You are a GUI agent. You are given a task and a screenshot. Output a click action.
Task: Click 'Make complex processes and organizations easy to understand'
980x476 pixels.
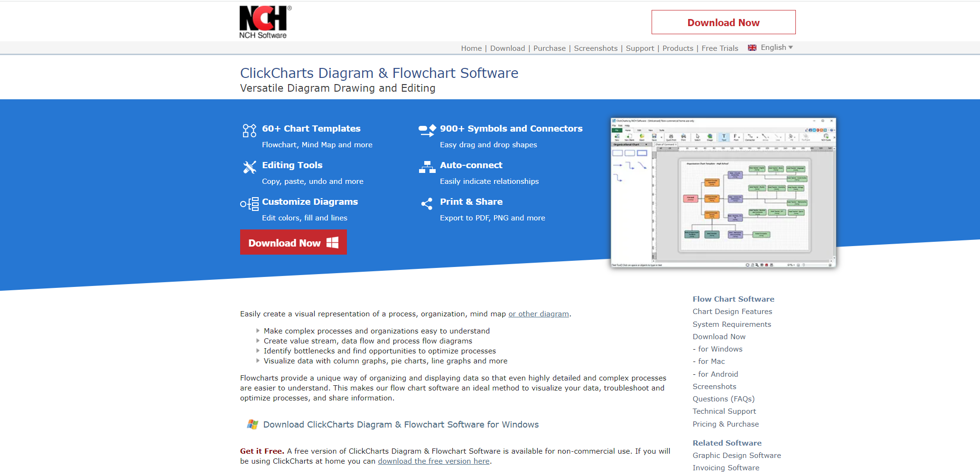[377, 331]
